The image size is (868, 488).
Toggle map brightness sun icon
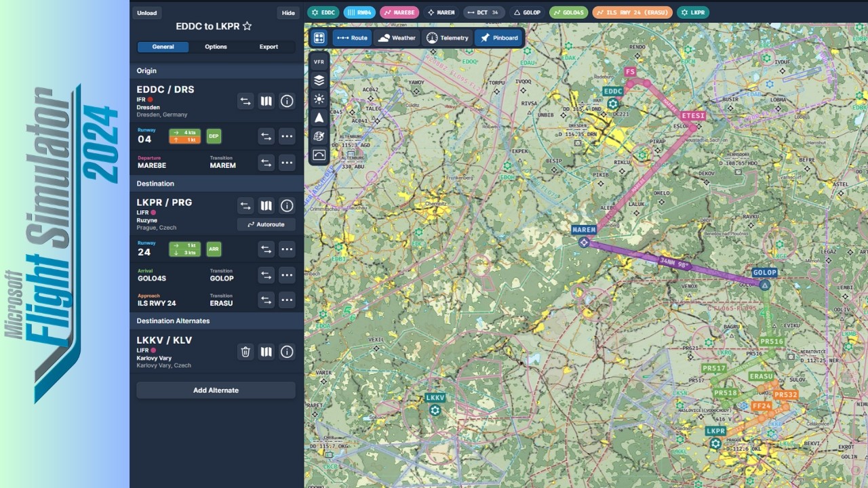click(319, 99)
